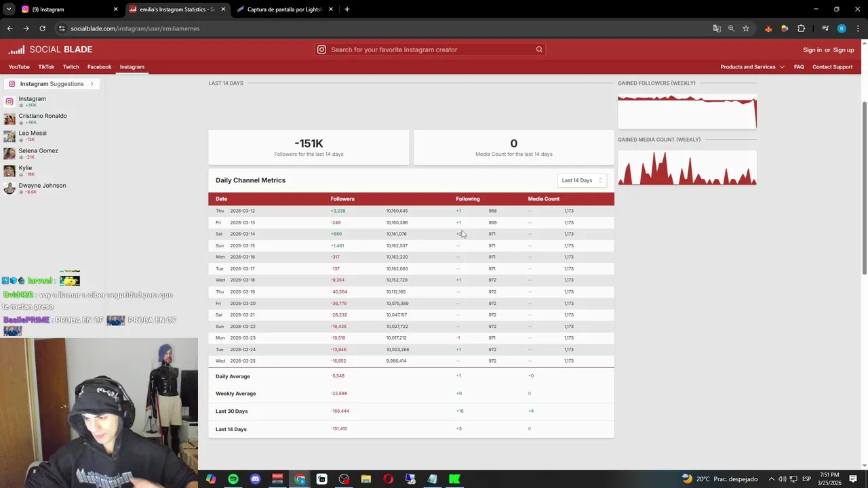Switch to the Facebook tab
Screen dimensions: 868x488
[99, 67]
